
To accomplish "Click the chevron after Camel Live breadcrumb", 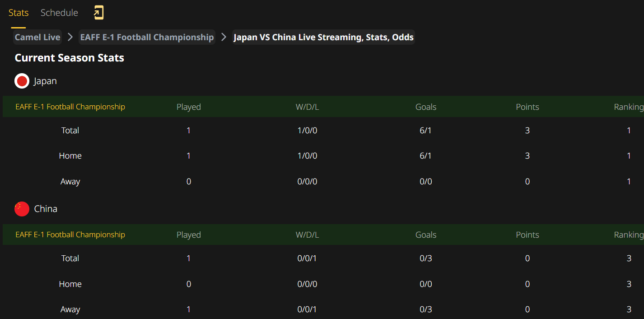I will coord(70,37).
